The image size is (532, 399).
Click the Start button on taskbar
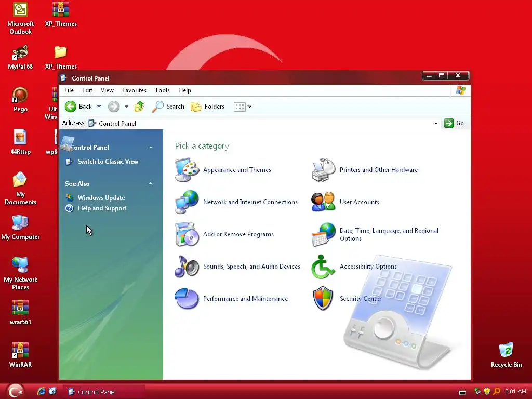click(x=15, y=391)
